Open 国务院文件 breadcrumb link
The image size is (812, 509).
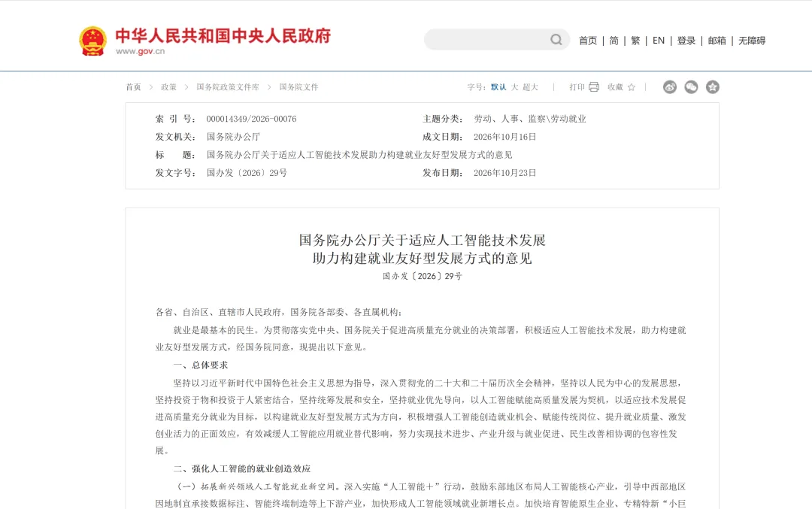pyautogui.click(x=298, y=87)
